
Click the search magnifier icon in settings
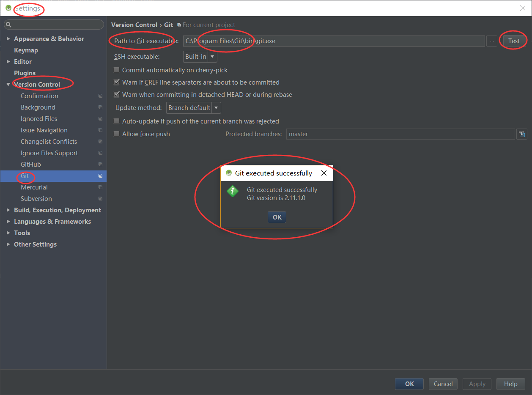tap(8, 25)
